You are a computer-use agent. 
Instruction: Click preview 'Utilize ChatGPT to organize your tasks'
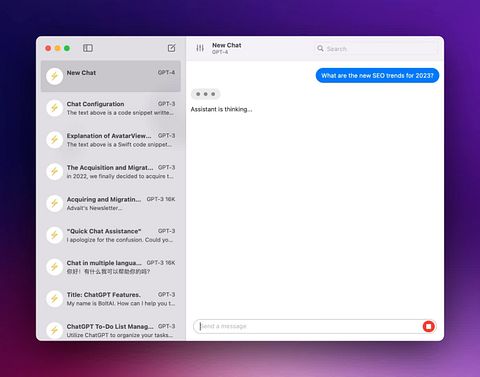tap(120, 335)
